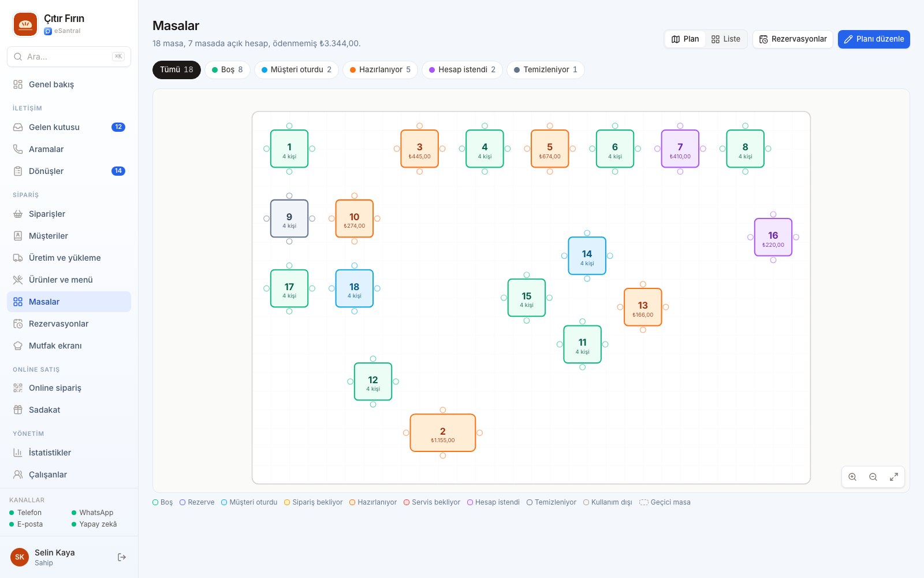Click the Dönüşler clipboard icon
Viewport: 924px width, 578px height.
point(18,171)
